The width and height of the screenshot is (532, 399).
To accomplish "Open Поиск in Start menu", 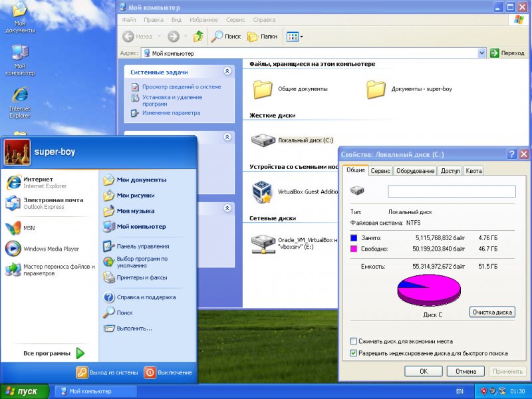I will pos(118,313).
